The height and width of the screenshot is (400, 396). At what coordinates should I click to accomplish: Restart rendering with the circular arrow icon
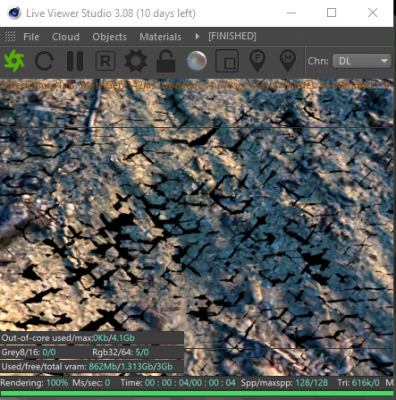pyautogui.click(x=44, y=61)
